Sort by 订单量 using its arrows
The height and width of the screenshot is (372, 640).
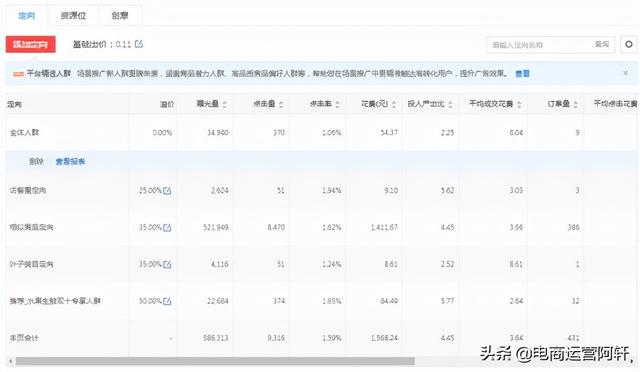click(576, 105)
